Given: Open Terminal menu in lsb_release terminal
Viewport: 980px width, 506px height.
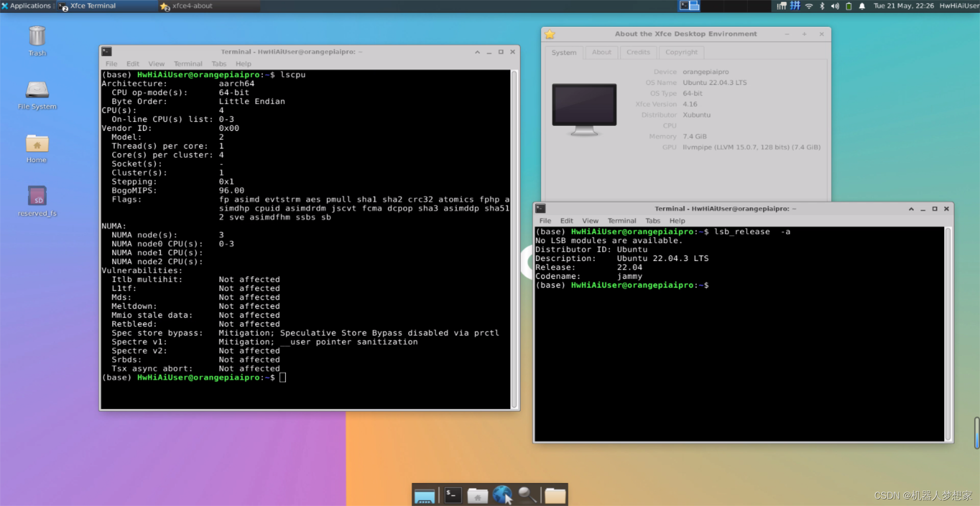Looking at the screenshot, I should (622, 221).
